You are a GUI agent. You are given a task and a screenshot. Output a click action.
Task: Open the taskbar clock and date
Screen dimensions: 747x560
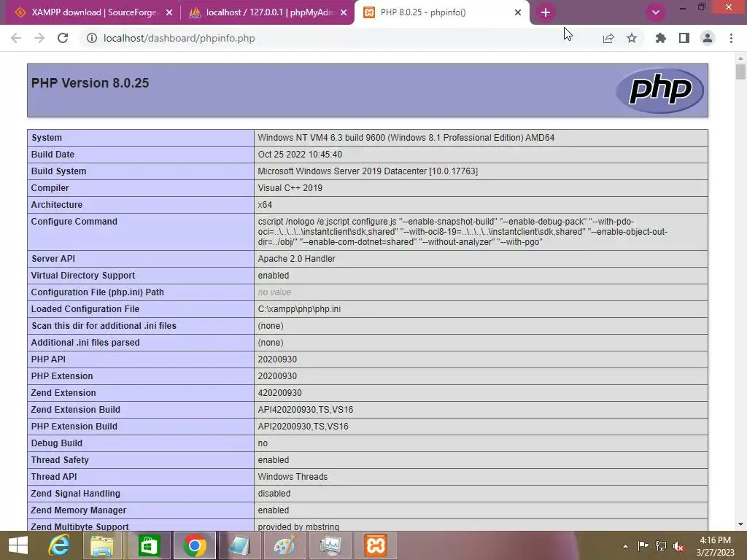(716, 545)
